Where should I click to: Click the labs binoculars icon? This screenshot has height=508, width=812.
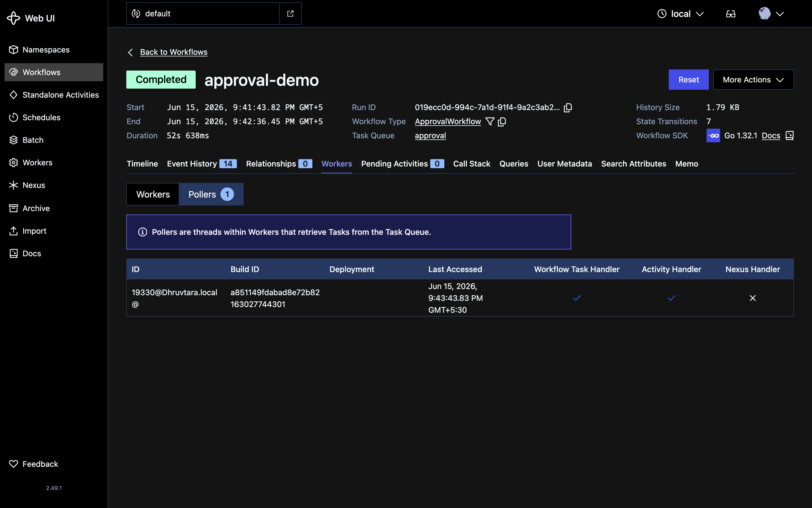(x=731, y=14)
